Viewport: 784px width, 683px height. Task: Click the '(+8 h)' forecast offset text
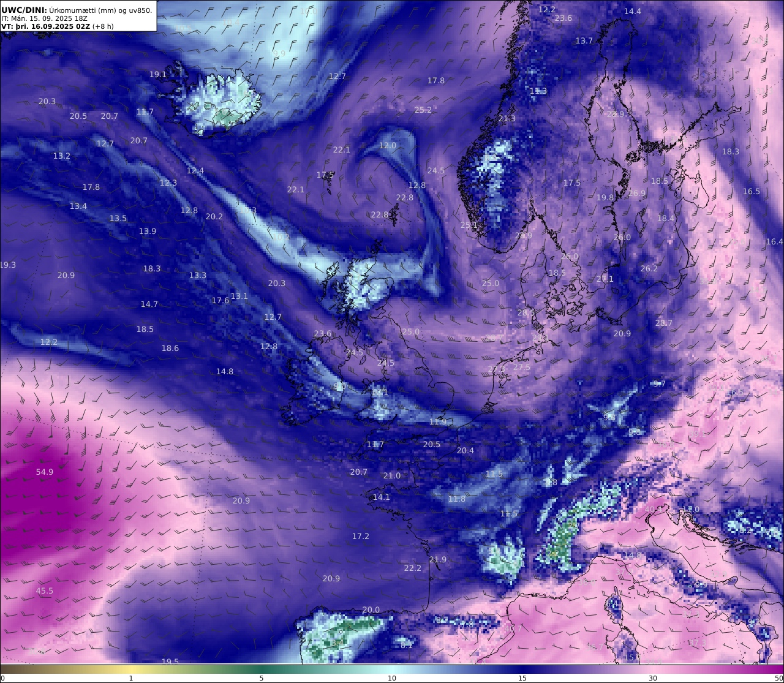[103, 26]
